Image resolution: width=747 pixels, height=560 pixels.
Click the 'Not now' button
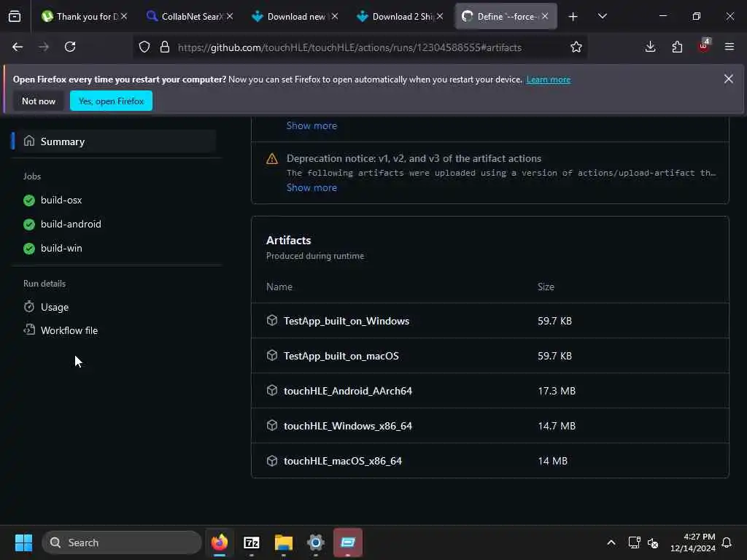39,101
